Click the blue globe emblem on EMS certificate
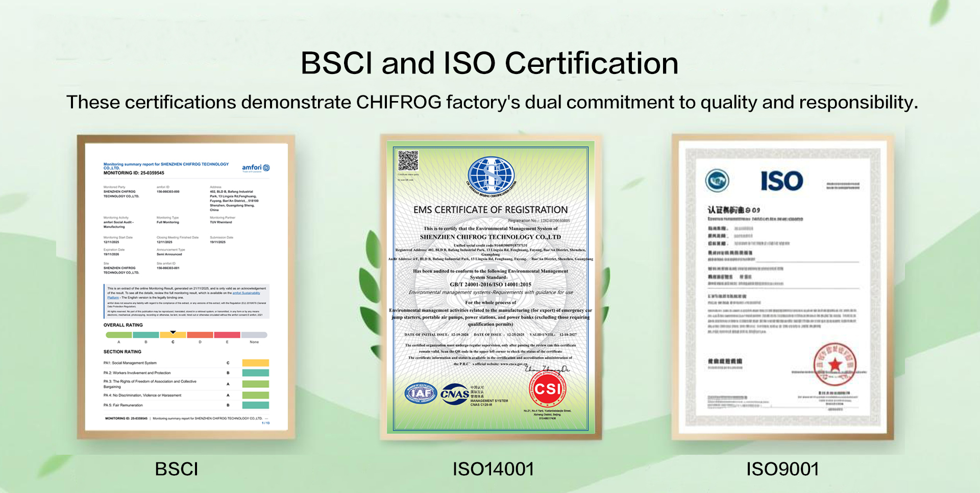980x493 pixels. pos(491,176)
